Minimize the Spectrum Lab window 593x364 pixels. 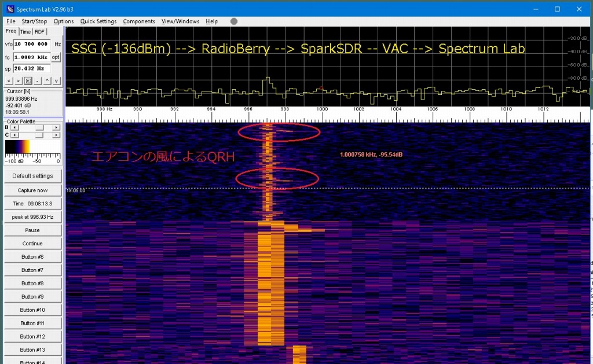coord(536,9)
